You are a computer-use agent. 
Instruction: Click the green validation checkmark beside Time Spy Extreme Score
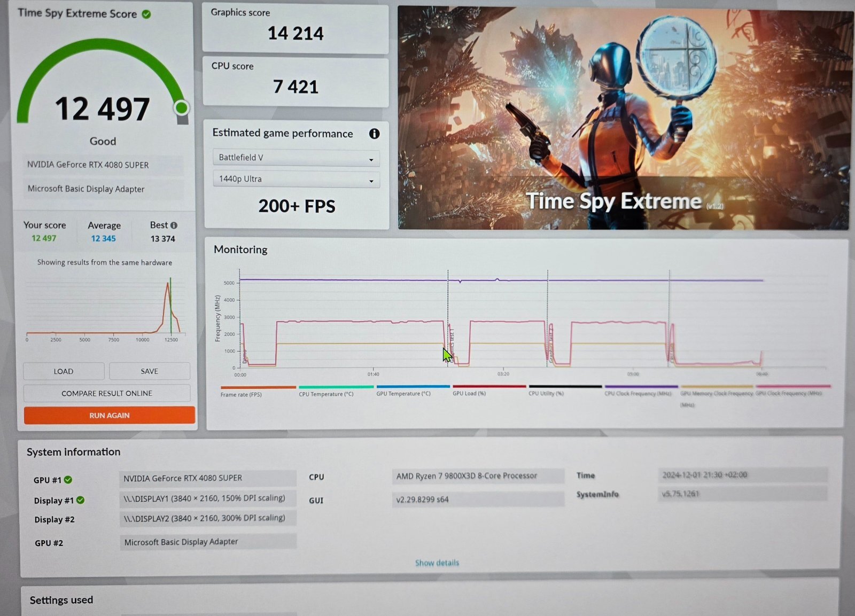tap(146, 14)
